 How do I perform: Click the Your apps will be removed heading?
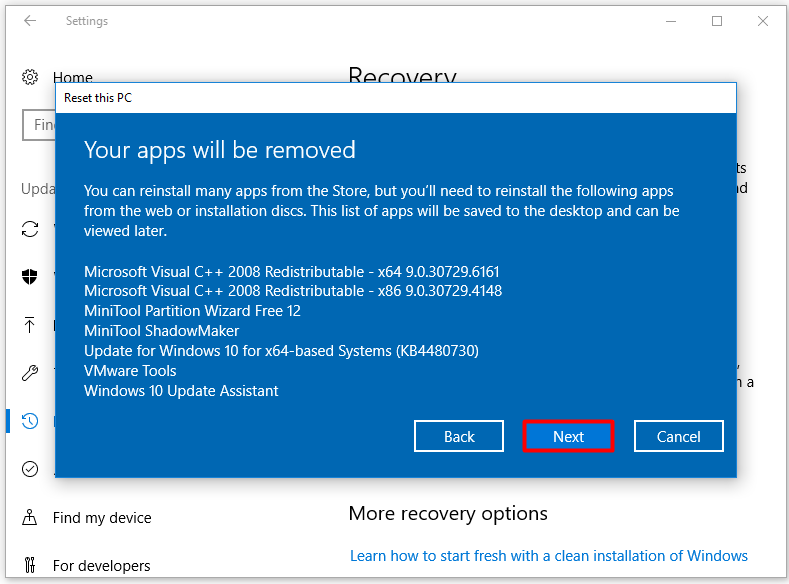tap(220, 150)
